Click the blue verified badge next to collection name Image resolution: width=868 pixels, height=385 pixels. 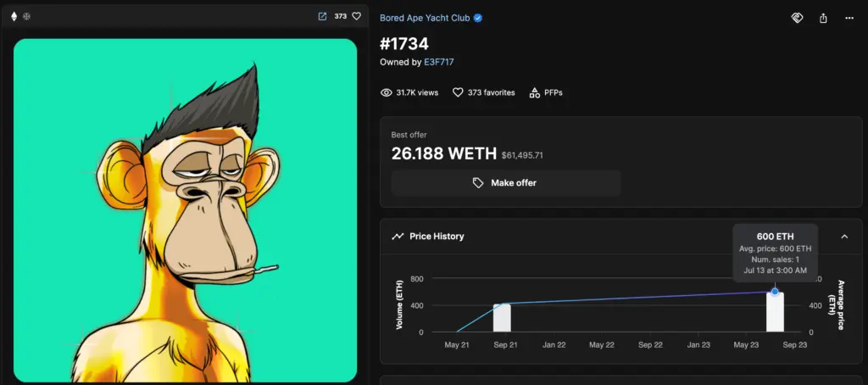tap(478, 19)
